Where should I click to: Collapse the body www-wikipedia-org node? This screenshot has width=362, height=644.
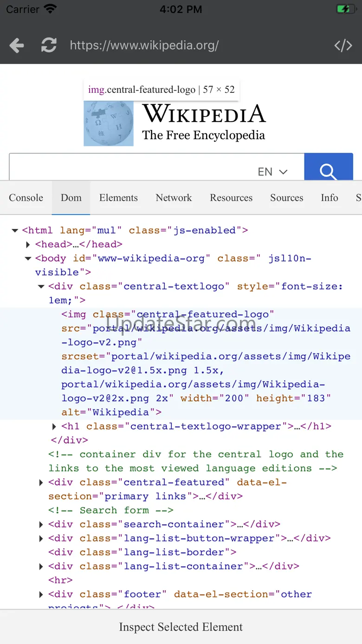pyautogui.click(x=28, y=259)
